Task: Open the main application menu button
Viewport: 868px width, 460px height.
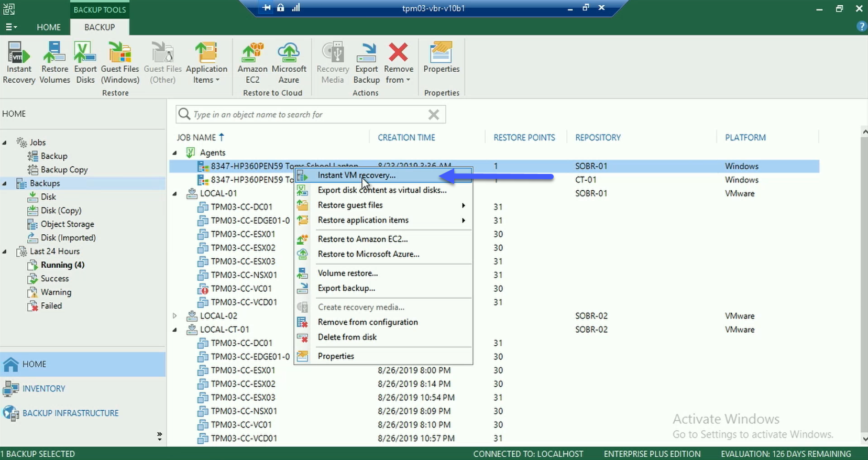Action: coord(11,27)
